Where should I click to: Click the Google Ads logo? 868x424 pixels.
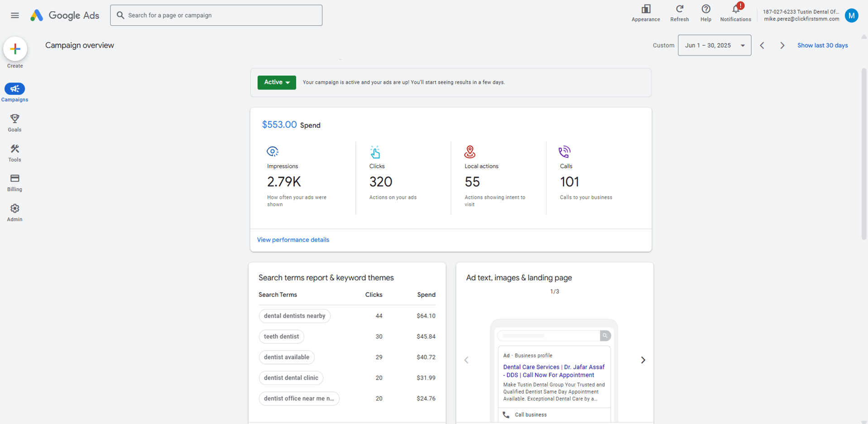tap(65, 15)
